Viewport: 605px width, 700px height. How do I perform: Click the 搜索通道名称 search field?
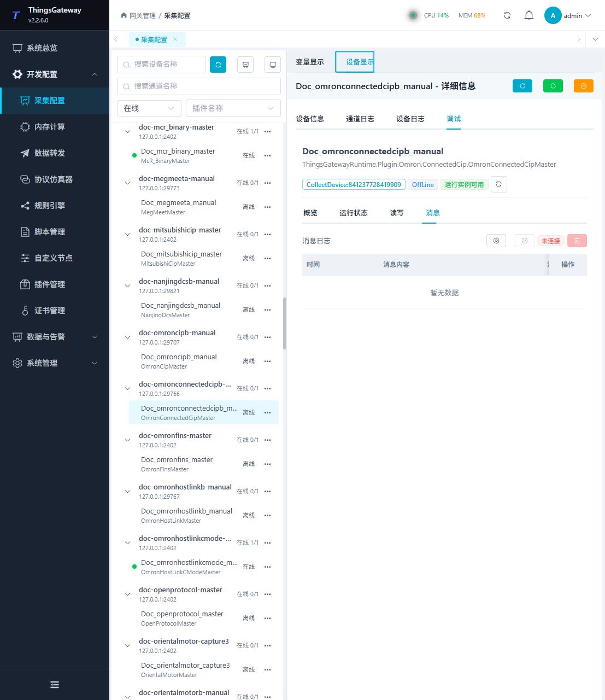click(199, 86)
